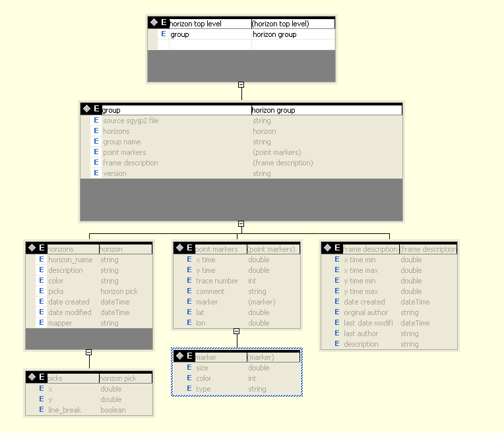Click diamond icon of group header
The image size is (504, 433).
coord(87,109)
